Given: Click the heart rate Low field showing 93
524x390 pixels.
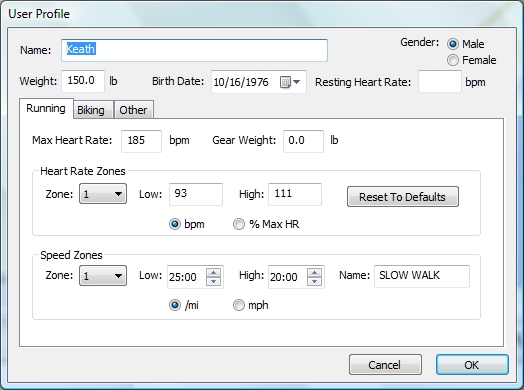Looking at the screenshot, I should (x=196, y=194).
